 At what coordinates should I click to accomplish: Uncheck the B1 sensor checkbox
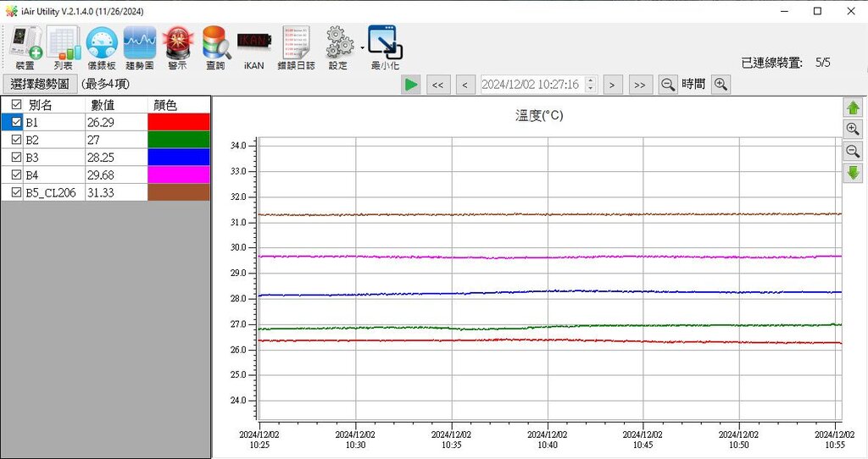coord(17,122)
